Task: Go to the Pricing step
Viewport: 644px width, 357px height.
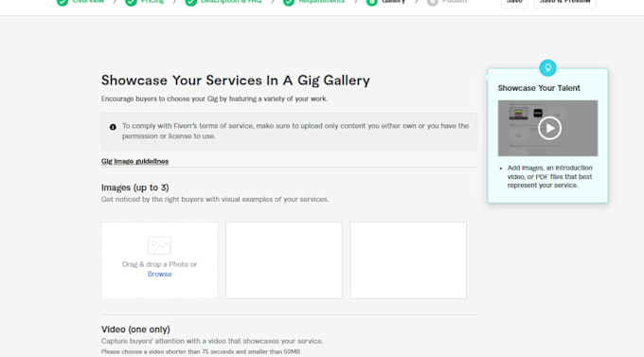Action: click(x=145, y=2)
